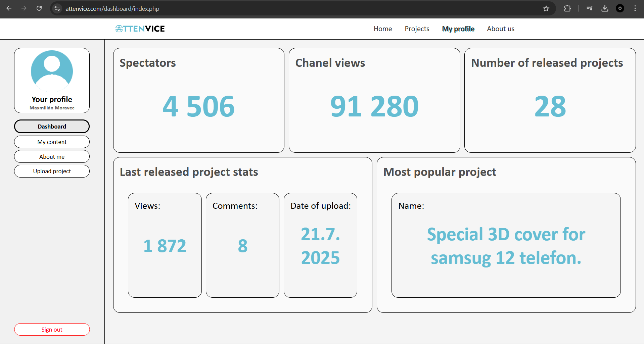Click the browser forward arrow
The width and height of the screenshot is (644, 344).
[24, 8]
